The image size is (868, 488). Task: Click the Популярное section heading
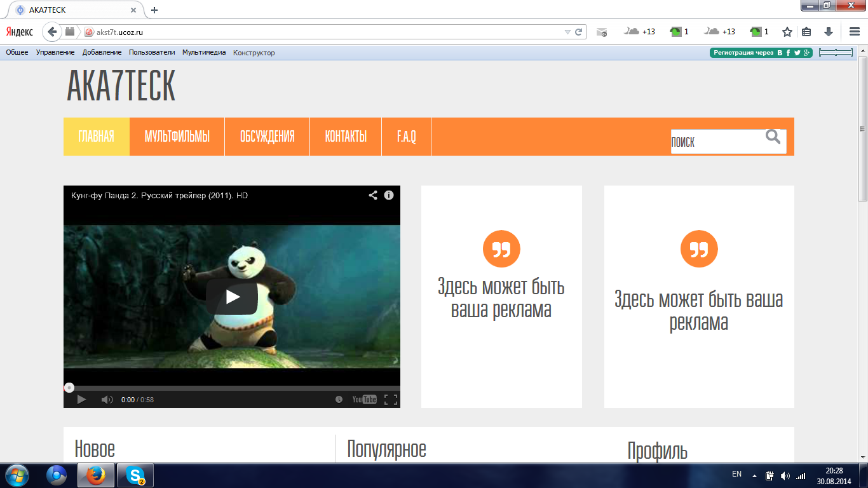point(386,449)
